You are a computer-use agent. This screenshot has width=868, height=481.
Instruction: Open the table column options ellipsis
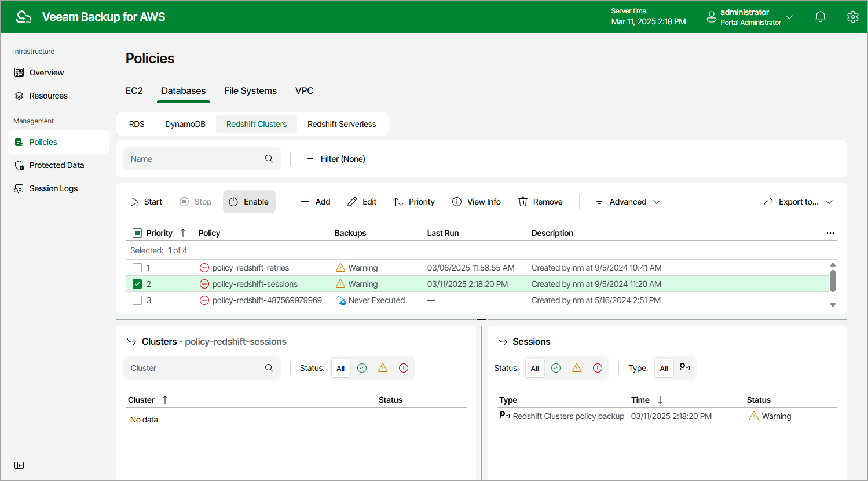830,233
